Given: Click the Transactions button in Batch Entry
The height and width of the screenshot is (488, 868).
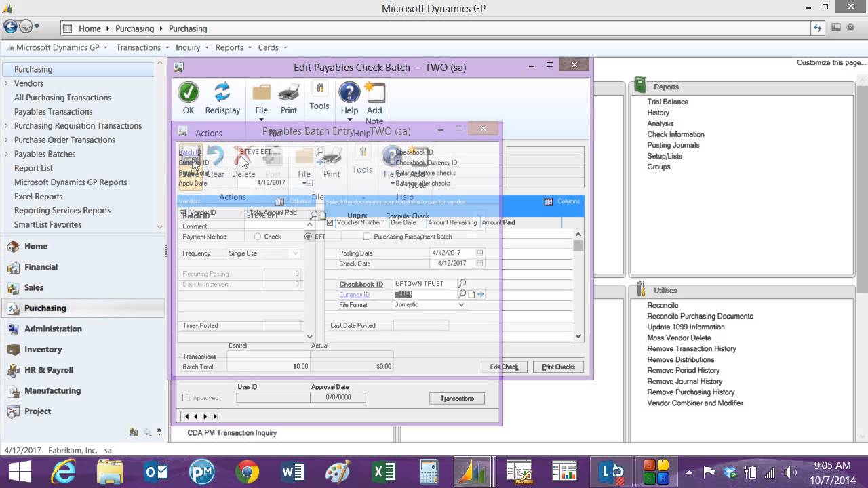Looking at the screenshot, I should point(457,398).
